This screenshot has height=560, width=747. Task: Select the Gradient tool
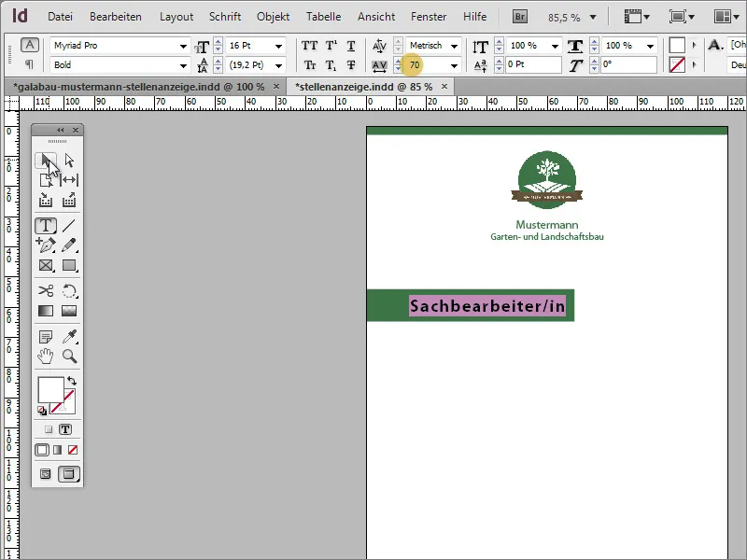[x=46, y=311]
